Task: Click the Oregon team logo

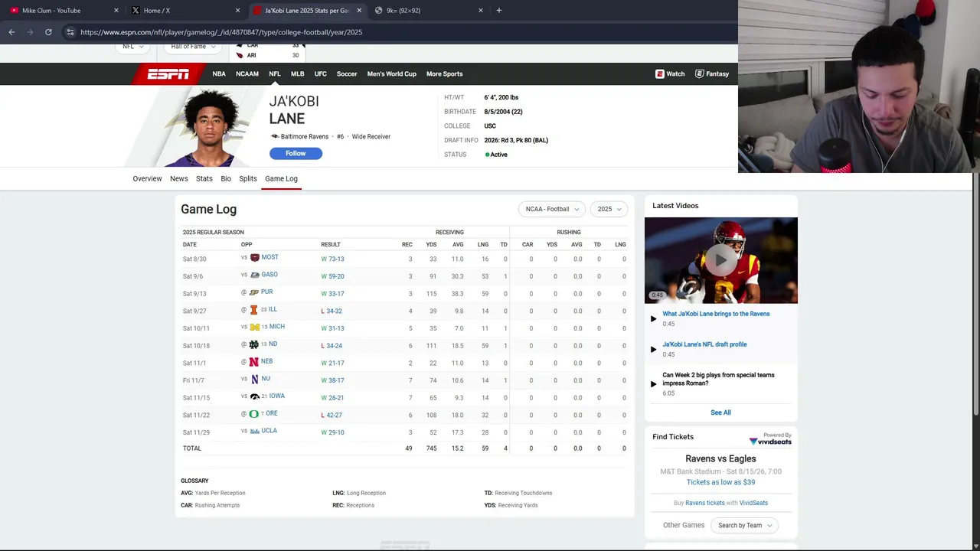Action: click(x=254, y=414)
